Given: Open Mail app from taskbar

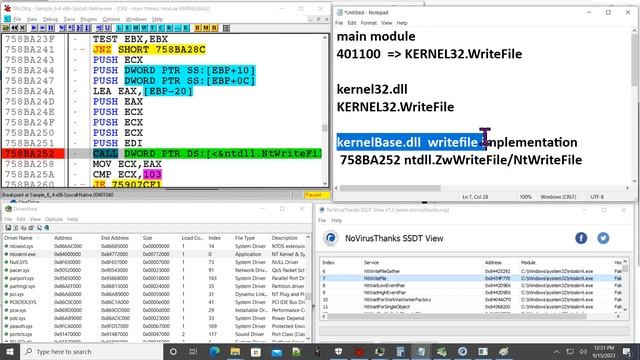Looking at the screenshot, I should point(277,351).
